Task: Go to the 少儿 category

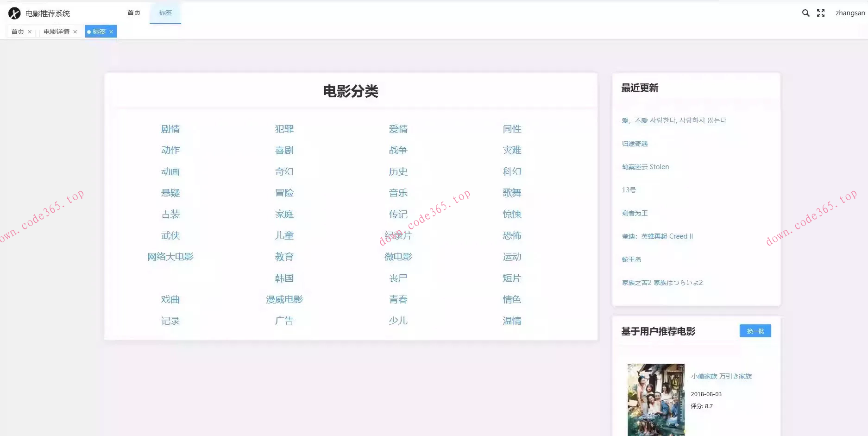Action: point(398,321)
